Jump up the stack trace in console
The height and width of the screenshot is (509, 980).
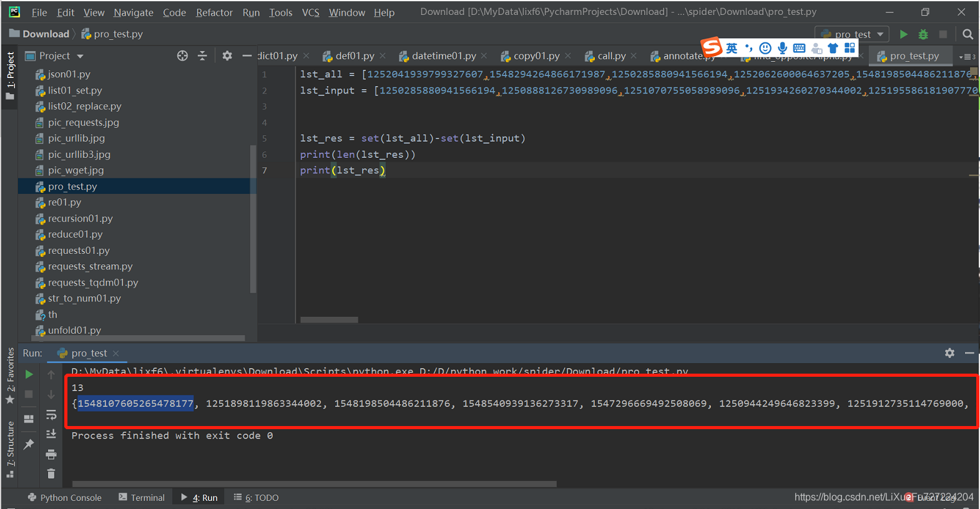point(51,374)
